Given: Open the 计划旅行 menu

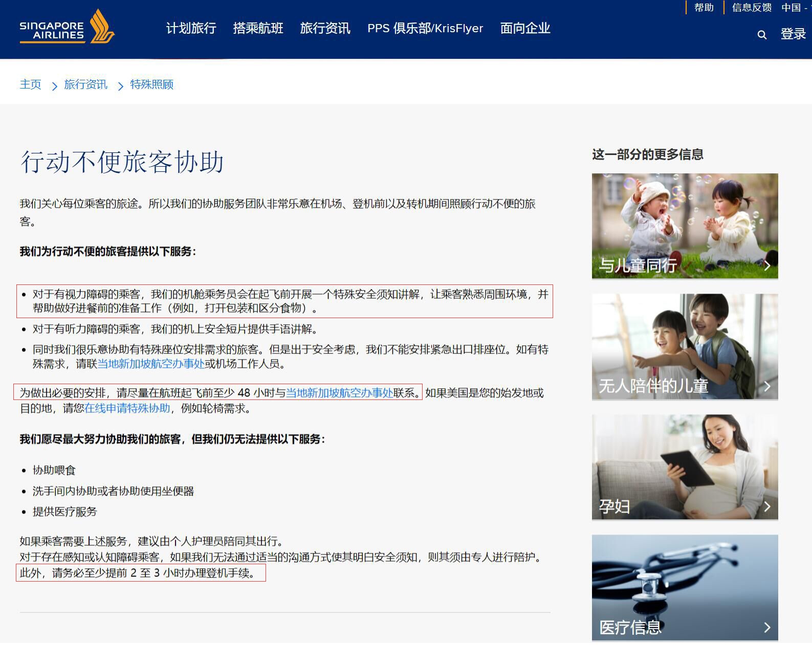Looking at the screenshot, I should (191, 29).
